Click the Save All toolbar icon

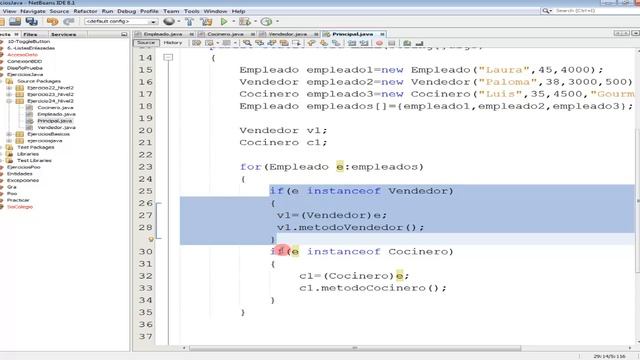pyautogui.click(x=31, y=21)
